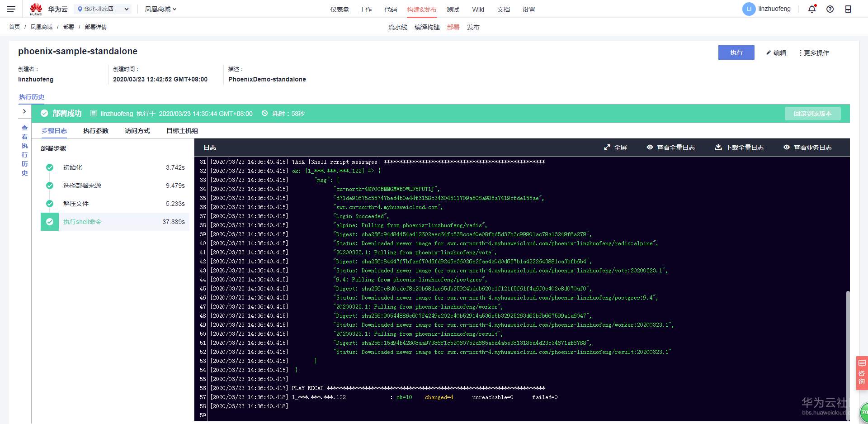The height and width of the screenshot is (424, 868).
Task: Click the 'Login Succeeded' log line
Action: point(361,216)
